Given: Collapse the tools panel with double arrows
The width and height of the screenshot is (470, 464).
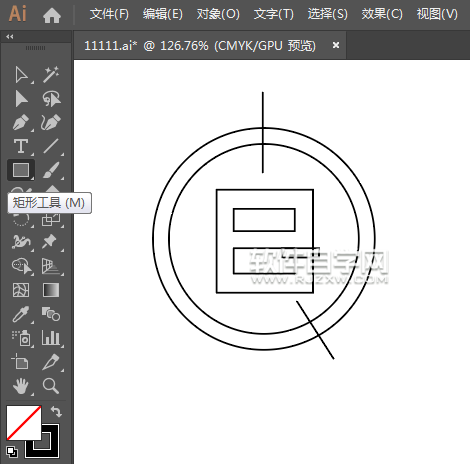Looking at the screenshot, I should pos(10,37).
